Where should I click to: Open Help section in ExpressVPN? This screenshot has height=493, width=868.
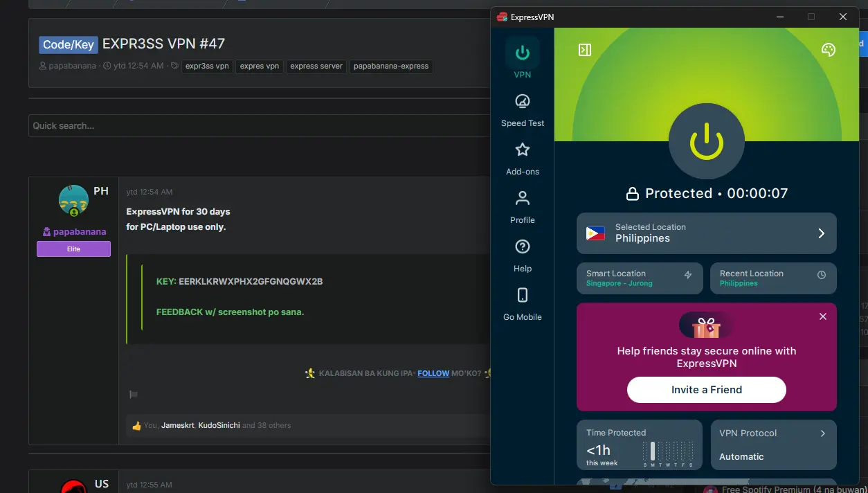click(523, 256)
